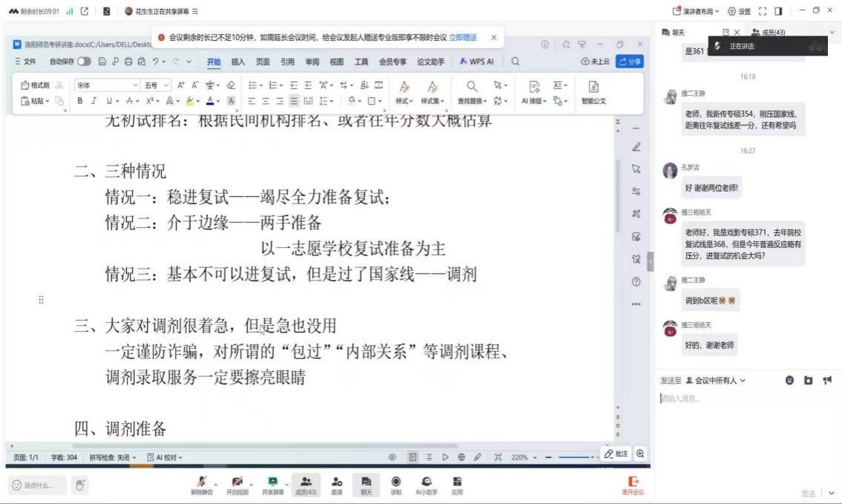
Task: Open the 应用 apps icon
Action: (x=457, y=483)
